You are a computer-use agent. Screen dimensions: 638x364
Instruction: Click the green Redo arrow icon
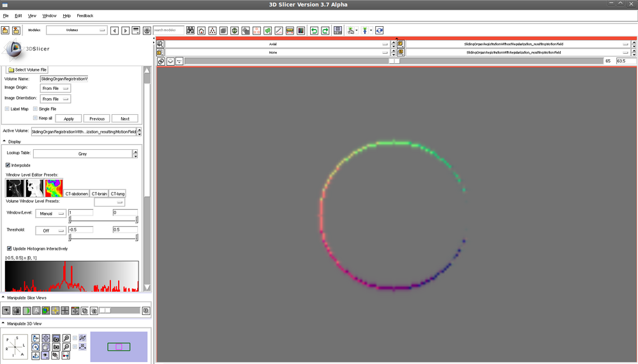[x=325, y=31]
